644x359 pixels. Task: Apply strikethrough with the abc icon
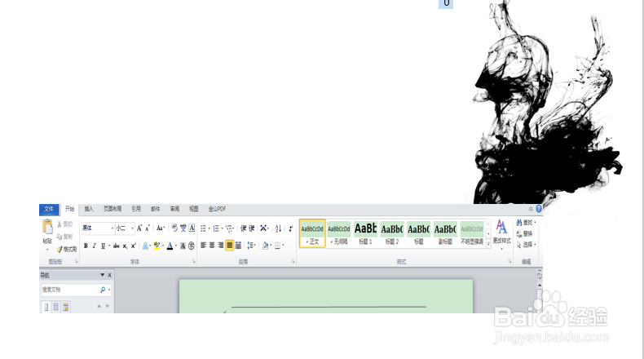click(x=117, y=246)
